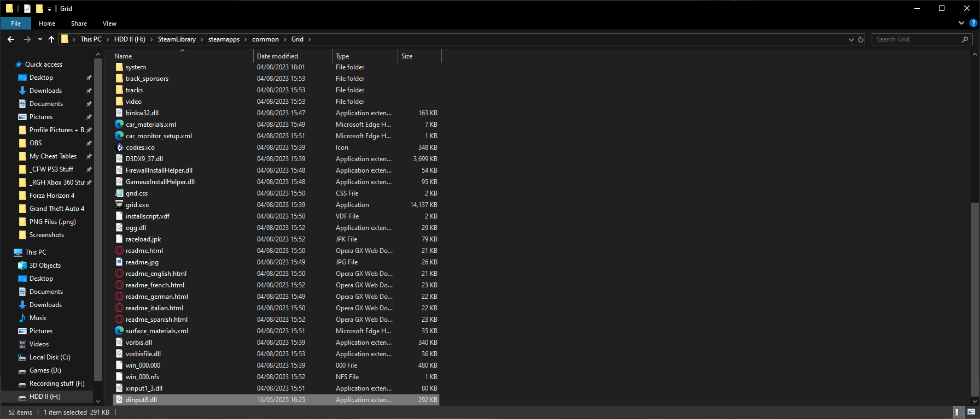This screenshot has width=980, height=419.
Task: Open 'Games (D:)' drive in sidebar
Action: [x=45, y=370]
